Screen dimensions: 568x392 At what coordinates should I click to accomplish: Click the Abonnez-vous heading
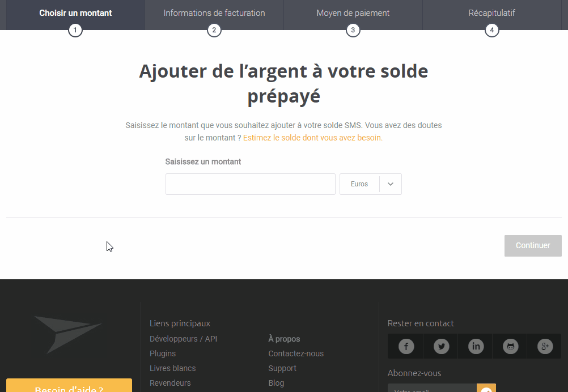(x=414, y=373)
